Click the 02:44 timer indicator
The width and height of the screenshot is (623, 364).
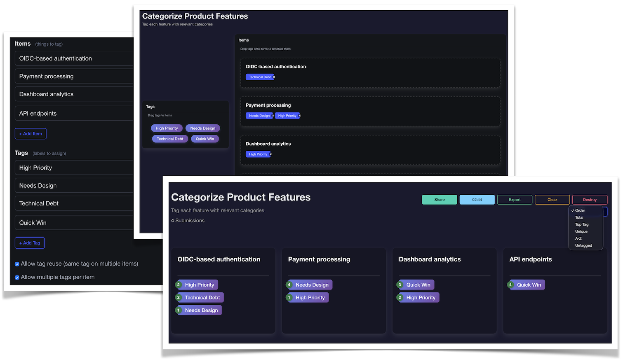pyautogui.click(x=477, y=200)
